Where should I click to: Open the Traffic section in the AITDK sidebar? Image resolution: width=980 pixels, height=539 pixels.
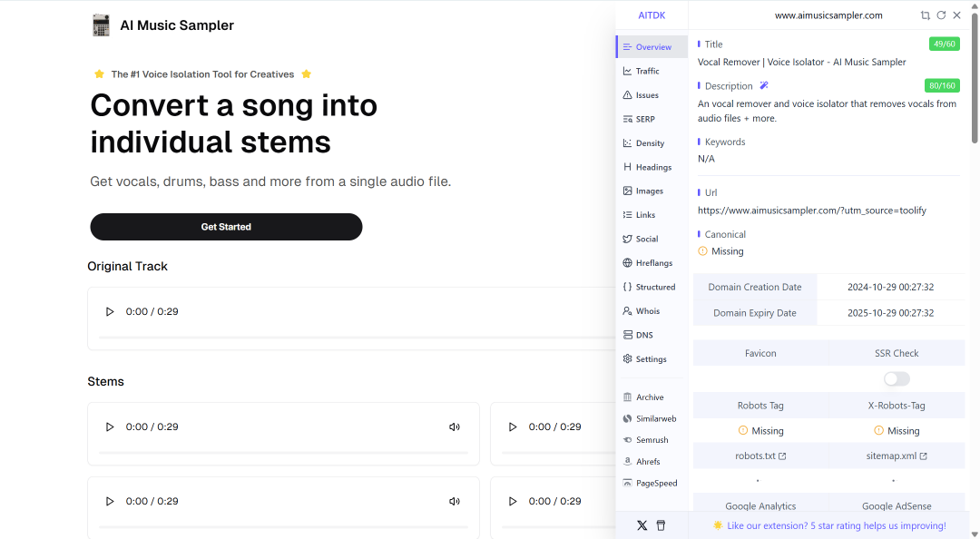tap(650, 71)
